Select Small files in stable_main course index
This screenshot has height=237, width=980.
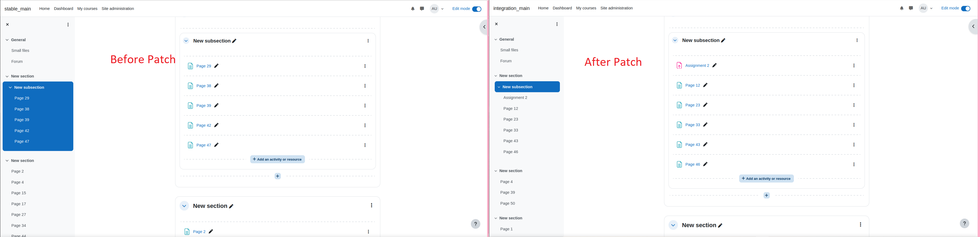tap(20, 51)
